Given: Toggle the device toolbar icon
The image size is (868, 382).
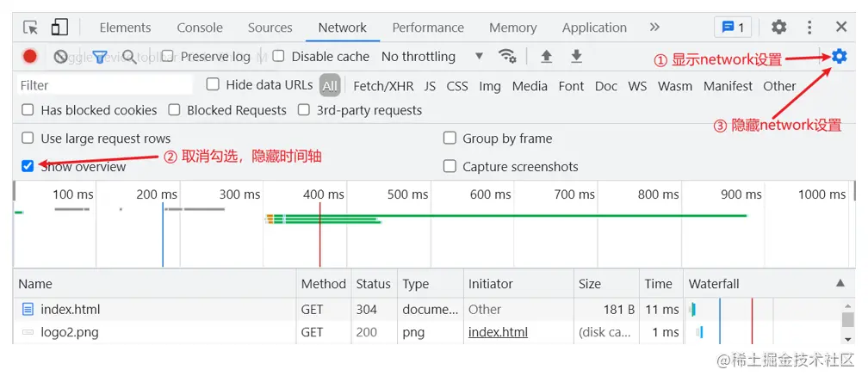Looking at the screenshot, I should click(x=59, y=27).
